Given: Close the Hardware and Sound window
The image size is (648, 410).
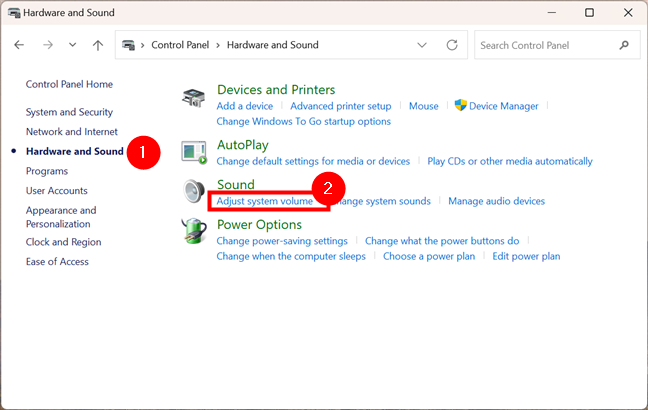Looking at the screenshot, I should click(x=628, y=12).
